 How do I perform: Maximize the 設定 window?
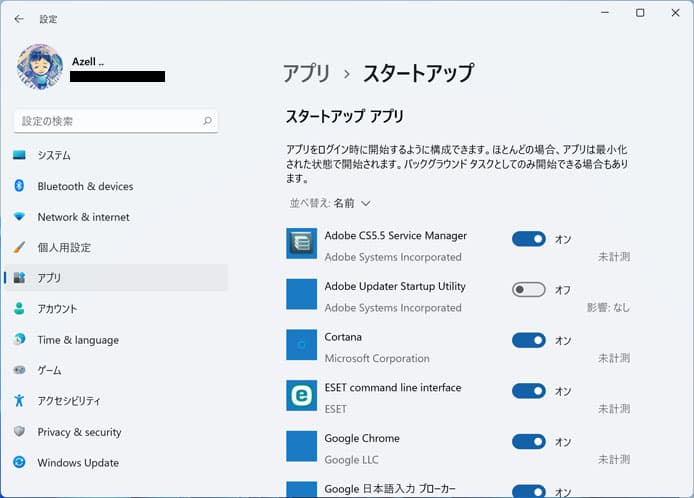(640, 13)
